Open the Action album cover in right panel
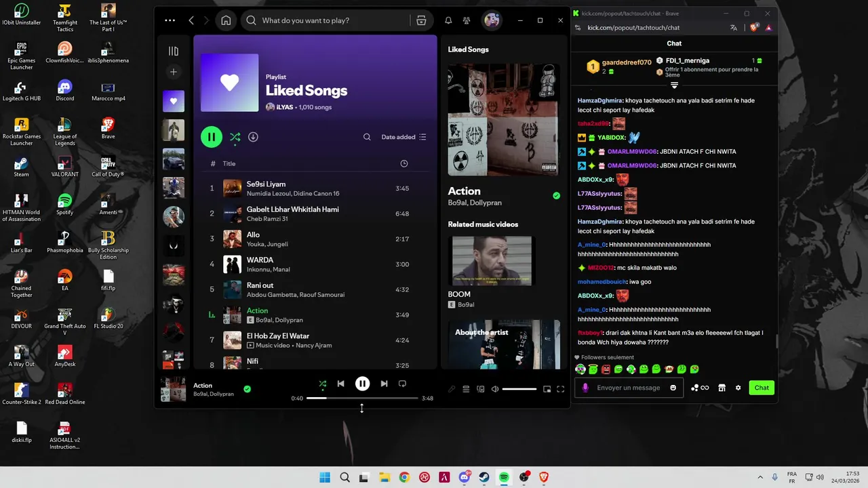Viewport: 868px width, 488px height. [x=504, y=119]
